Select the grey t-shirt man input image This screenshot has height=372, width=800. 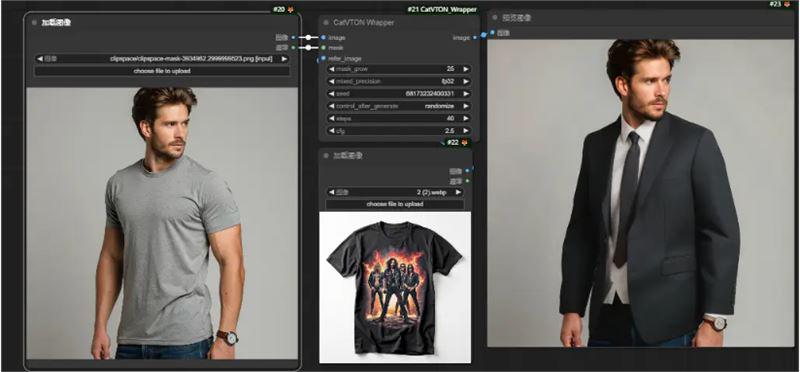(x=162, y=223)
